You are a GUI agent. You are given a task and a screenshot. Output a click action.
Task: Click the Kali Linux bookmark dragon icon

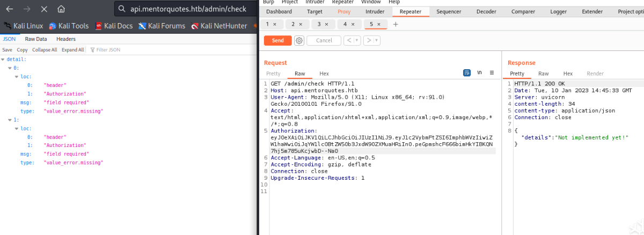[8, 26]
